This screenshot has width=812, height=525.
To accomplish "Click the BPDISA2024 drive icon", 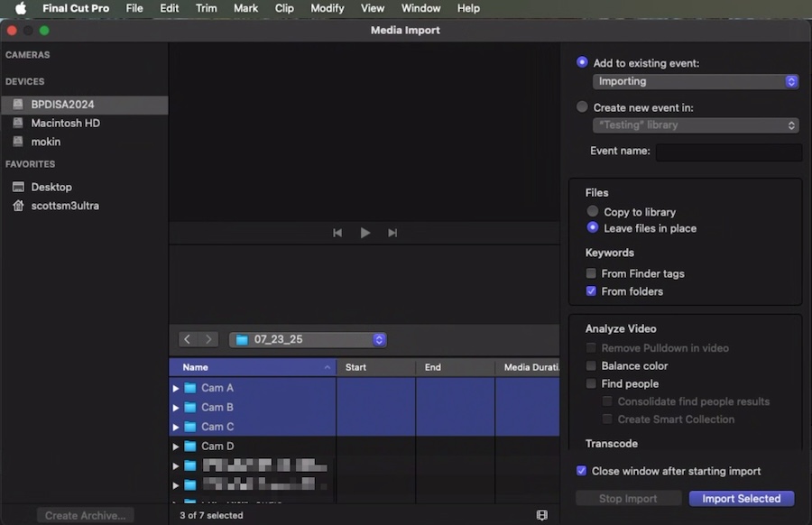I will pos(18,104).
